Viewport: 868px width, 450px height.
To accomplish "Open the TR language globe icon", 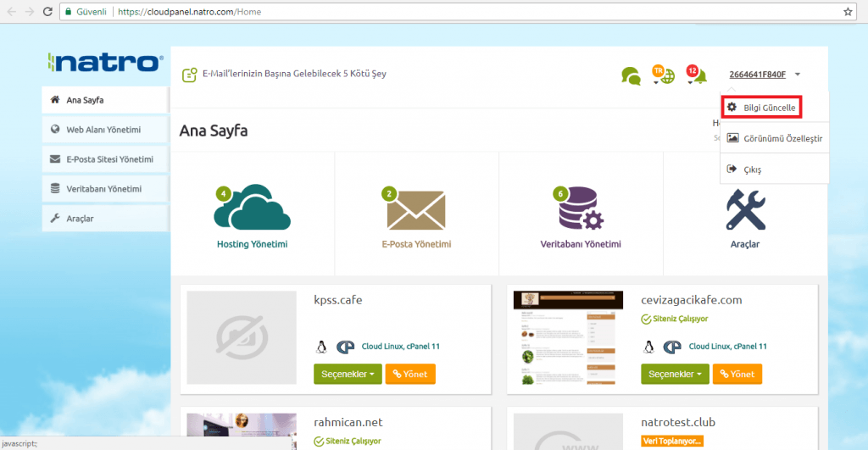I will pos(663,75).
